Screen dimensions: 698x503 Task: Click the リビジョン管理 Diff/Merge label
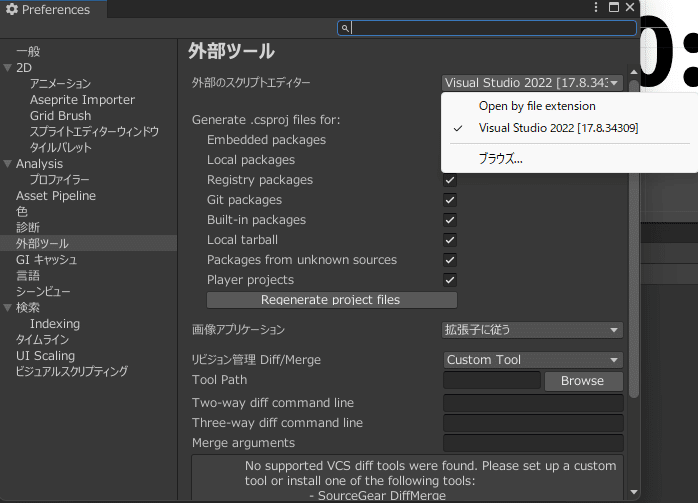tap(256, 360)
